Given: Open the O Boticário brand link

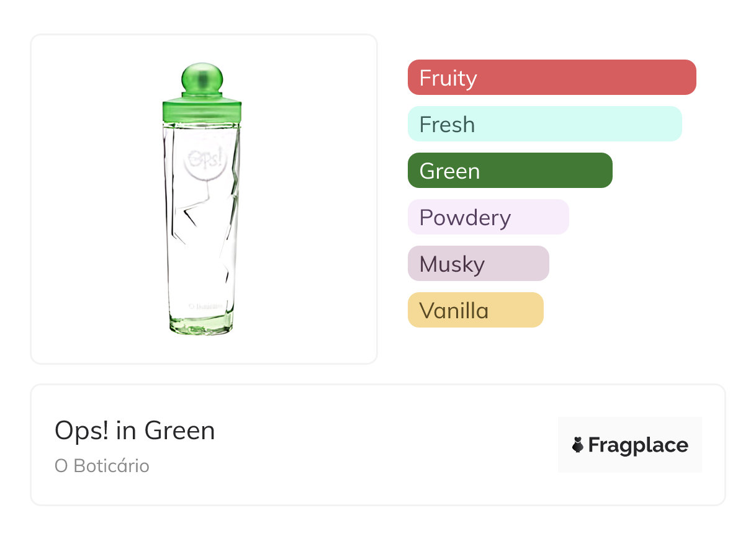Looking at the screenshot, I should (102, 466).
